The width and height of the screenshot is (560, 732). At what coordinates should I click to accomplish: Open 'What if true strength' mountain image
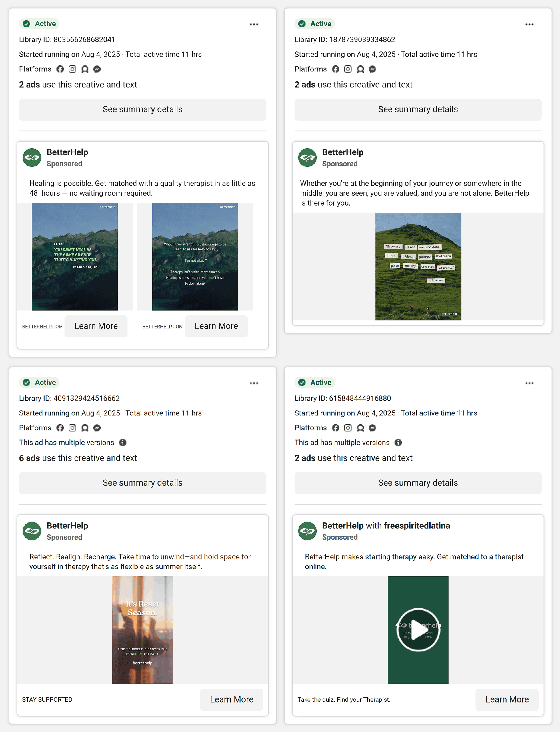(195, 256)
